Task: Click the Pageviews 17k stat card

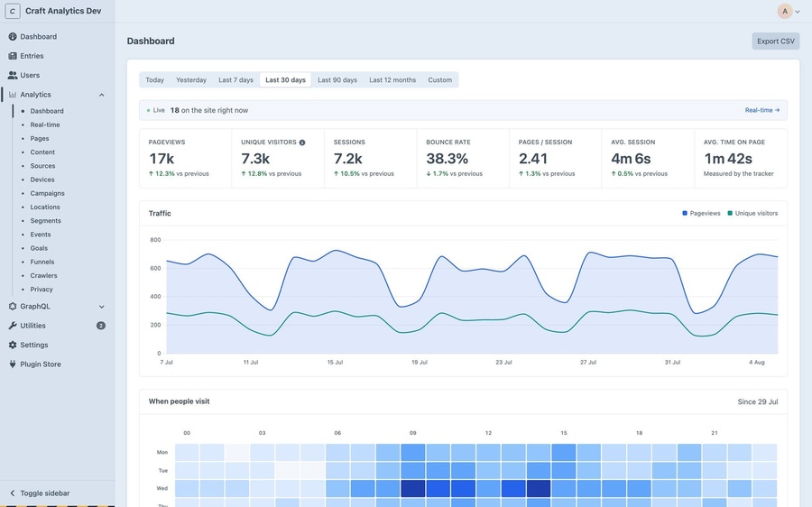Action: tap(185, 159)
